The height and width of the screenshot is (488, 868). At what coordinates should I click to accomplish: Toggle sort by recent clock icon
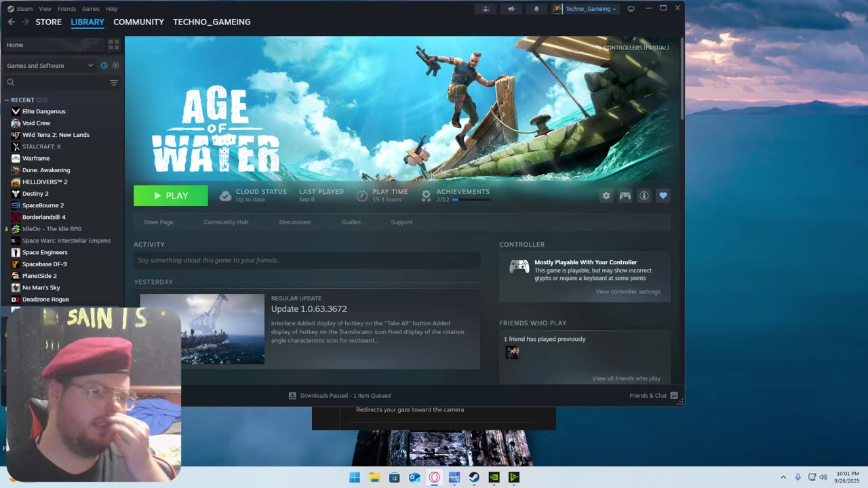click(x=104, y=66)
